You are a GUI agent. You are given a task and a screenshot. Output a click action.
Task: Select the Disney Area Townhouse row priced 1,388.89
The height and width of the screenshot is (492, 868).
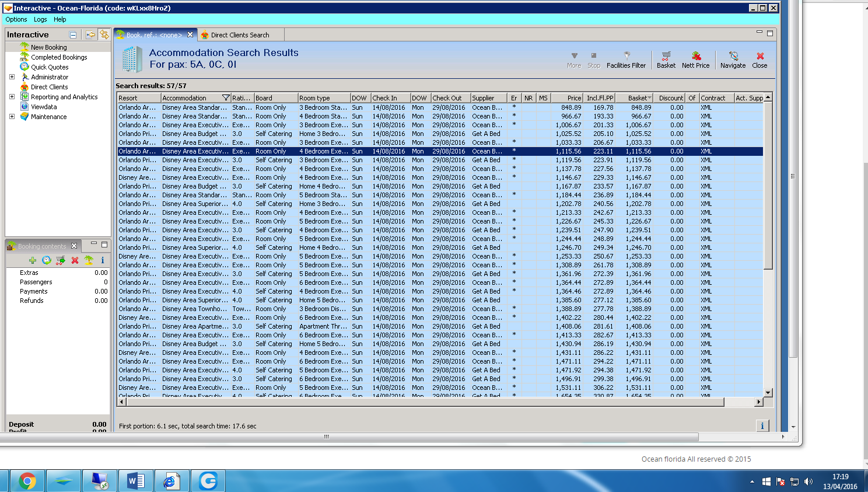[x=440, y=309]
